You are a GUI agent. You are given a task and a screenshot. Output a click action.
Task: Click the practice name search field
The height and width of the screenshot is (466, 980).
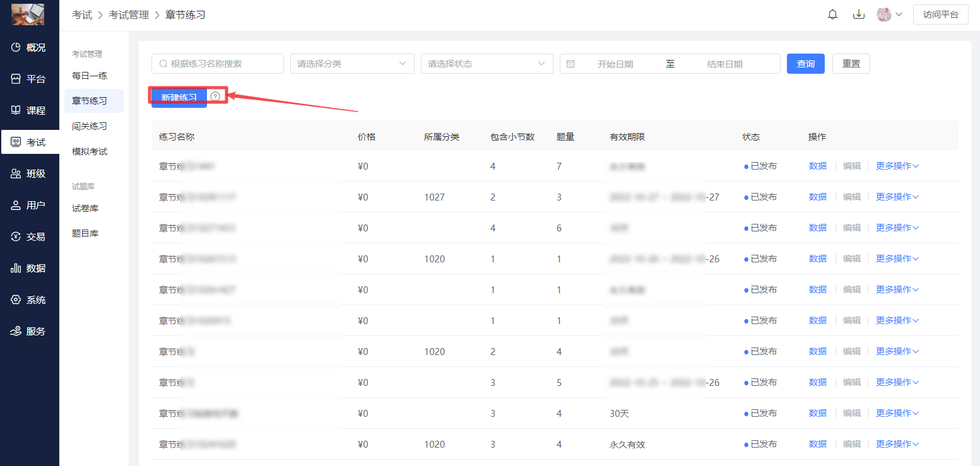click(x=218, y=64)
